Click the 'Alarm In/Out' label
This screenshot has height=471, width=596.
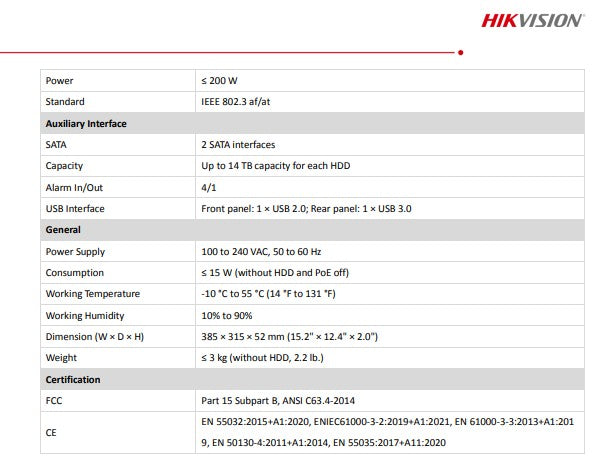point(74,188)
